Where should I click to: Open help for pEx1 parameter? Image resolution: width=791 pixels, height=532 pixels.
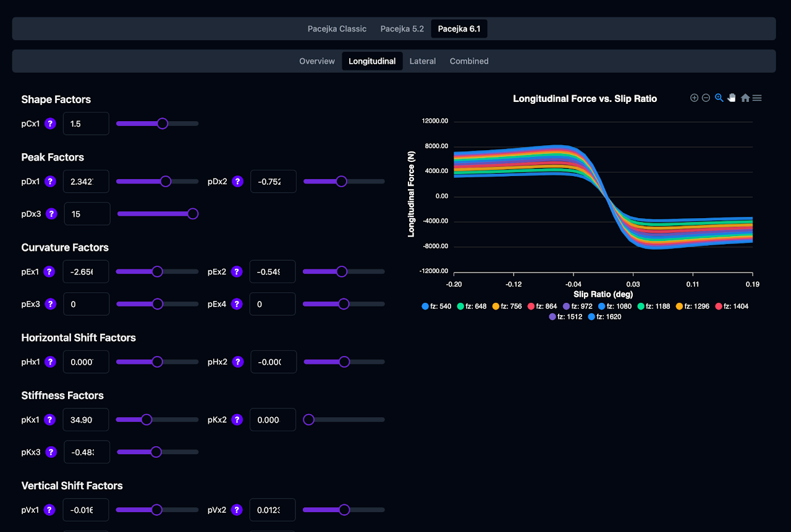point(50,272)
